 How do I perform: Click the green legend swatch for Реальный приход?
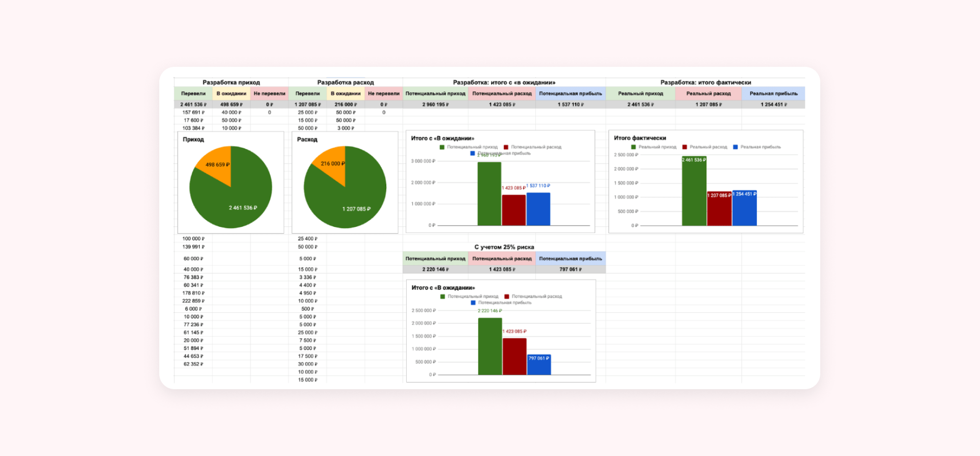pyautogui.click(x=633, y=147)
